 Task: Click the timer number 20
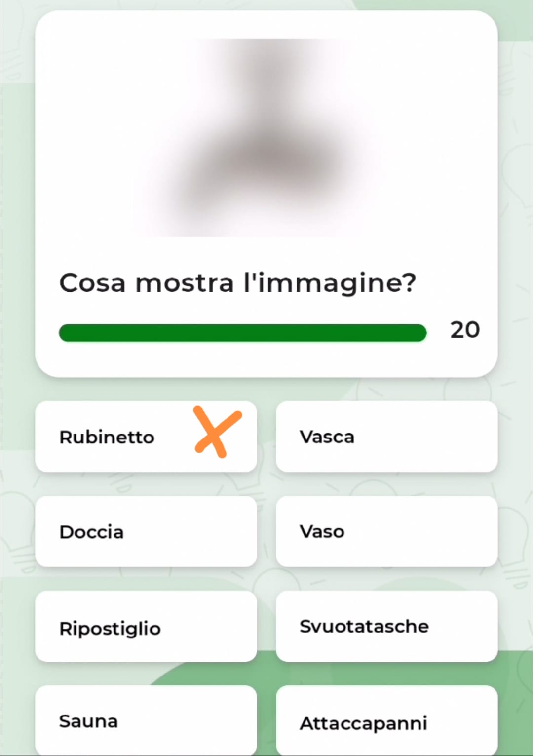[x=464, y=330]
